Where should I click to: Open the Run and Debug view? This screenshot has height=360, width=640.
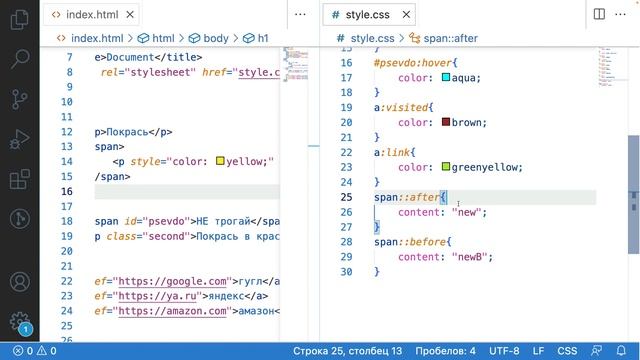19,139
